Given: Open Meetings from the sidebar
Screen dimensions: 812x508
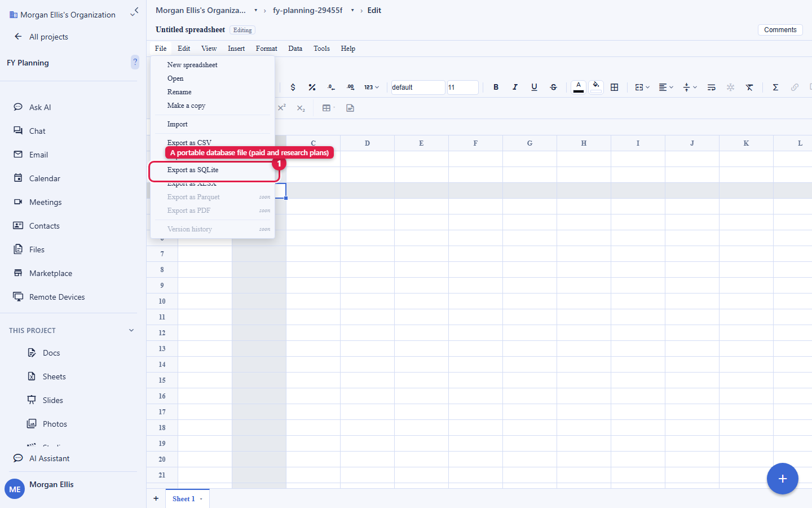Looking at the screenshot, I should tap(45, 202).
